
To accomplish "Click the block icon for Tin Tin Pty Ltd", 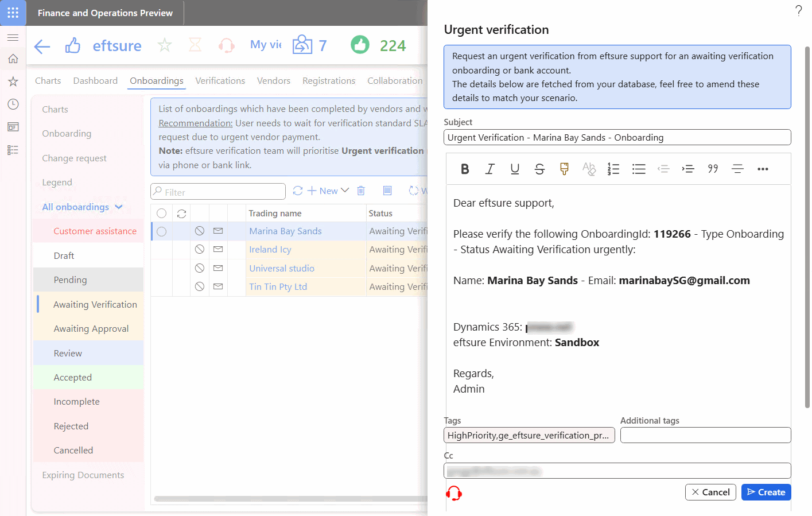I will click(x=200, y=286).
